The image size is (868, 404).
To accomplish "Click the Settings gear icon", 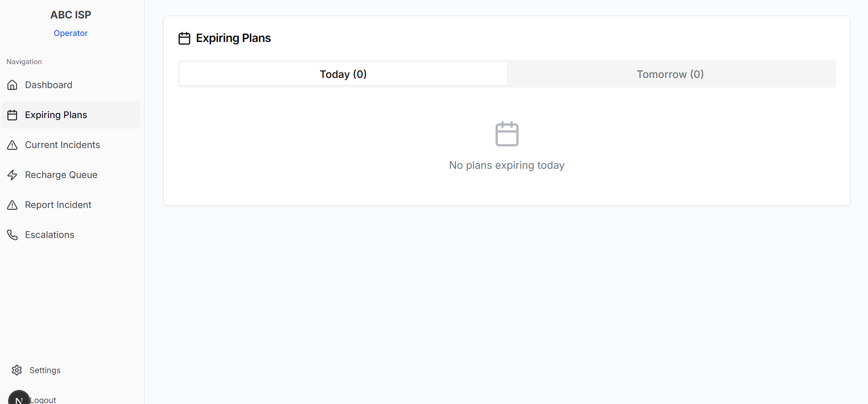I will pyautogui.click(x=17, y=370).
